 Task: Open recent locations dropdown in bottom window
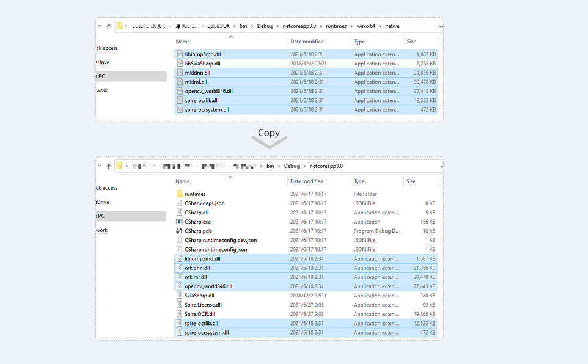pos(100,166)
